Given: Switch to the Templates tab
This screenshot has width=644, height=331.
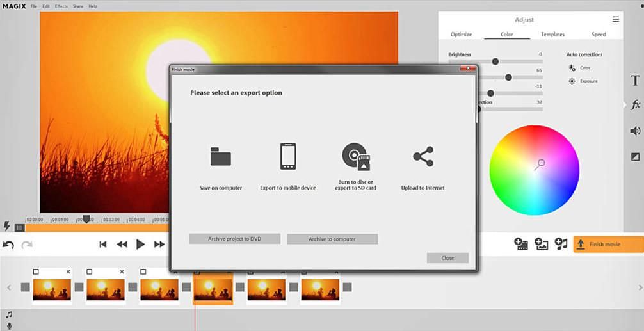Looking at the screenshot, I should [553, 35].
